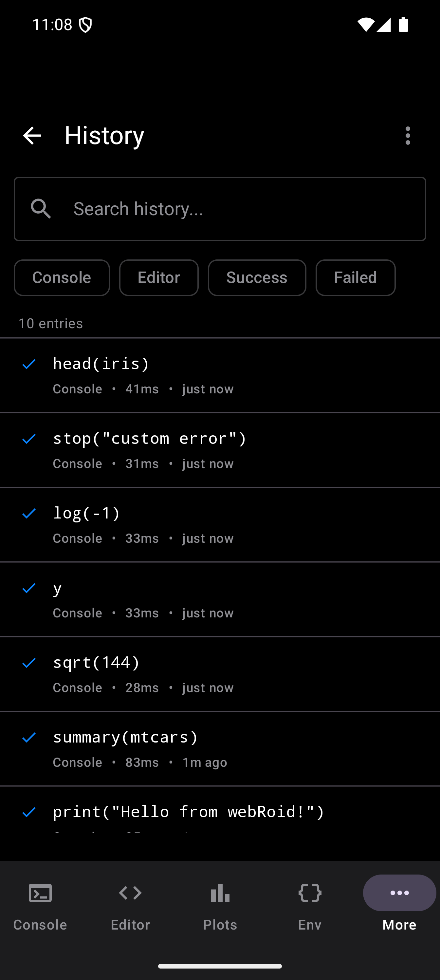Toggle the Editor filter chip
Viewport: 440px width, 980px height.
(x=158, y=278)
